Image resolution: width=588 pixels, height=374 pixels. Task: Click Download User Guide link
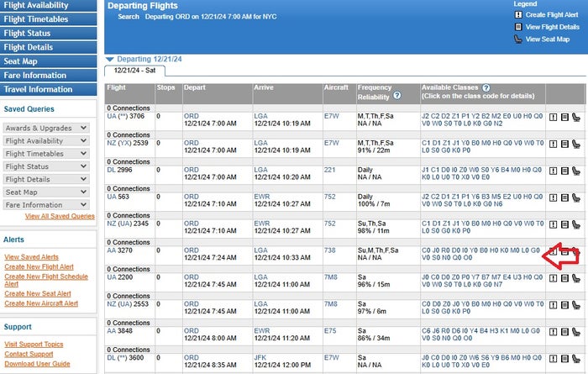click(x=37, y=364)
